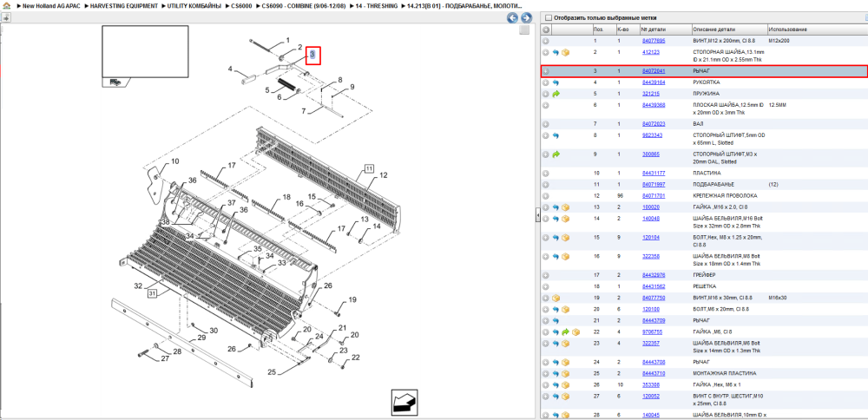Screen dimensions: 868x420
Task: Click the blue arrow icon for part 322358
Action: (556, 256)
